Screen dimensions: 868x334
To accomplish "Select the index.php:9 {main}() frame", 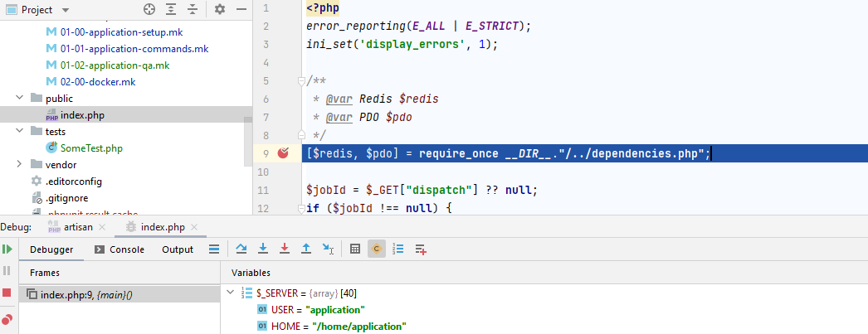I will 91,294.
